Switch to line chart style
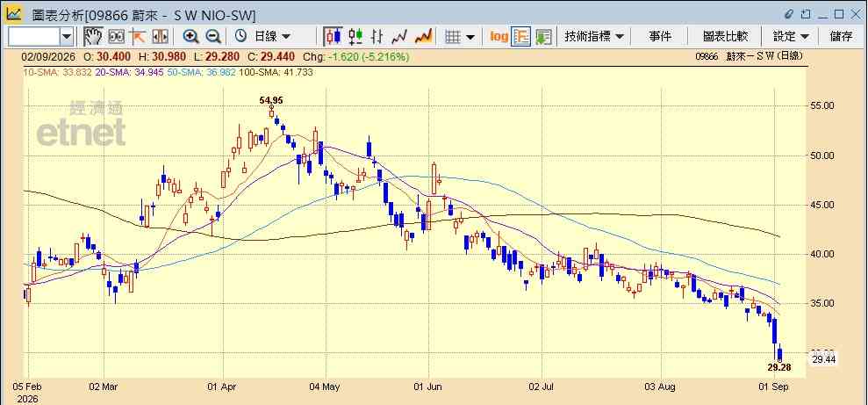This screenshot has width=868, height=405. point(399,37)
